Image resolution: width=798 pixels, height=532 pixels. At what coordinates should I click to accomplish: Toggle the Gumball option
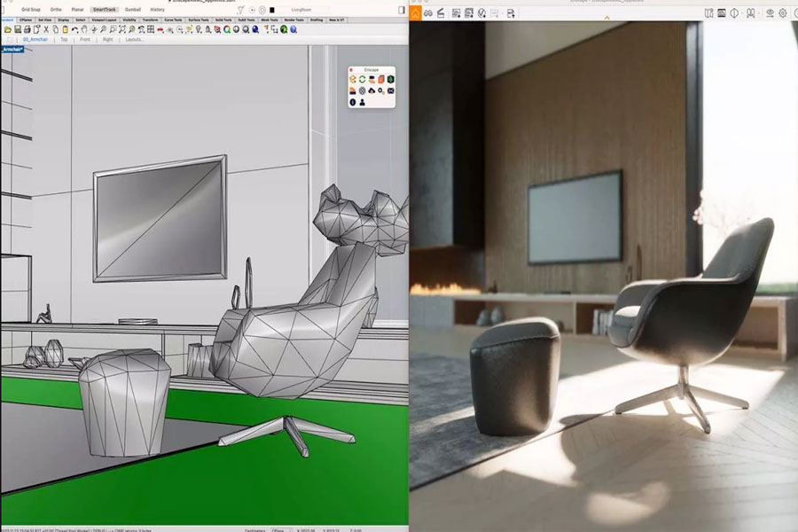[x=133, y=10]
